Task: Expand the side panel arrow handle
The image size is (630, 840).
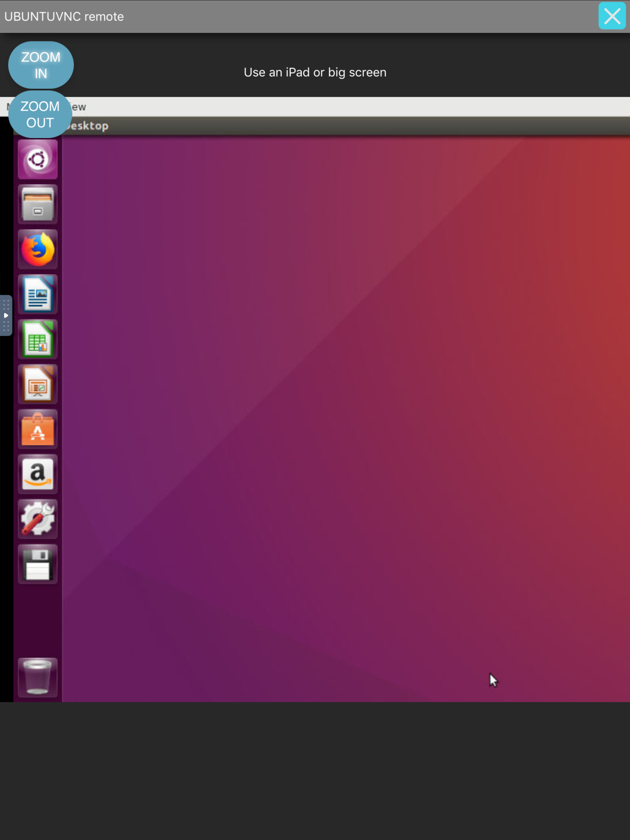Action: [6, 315]
